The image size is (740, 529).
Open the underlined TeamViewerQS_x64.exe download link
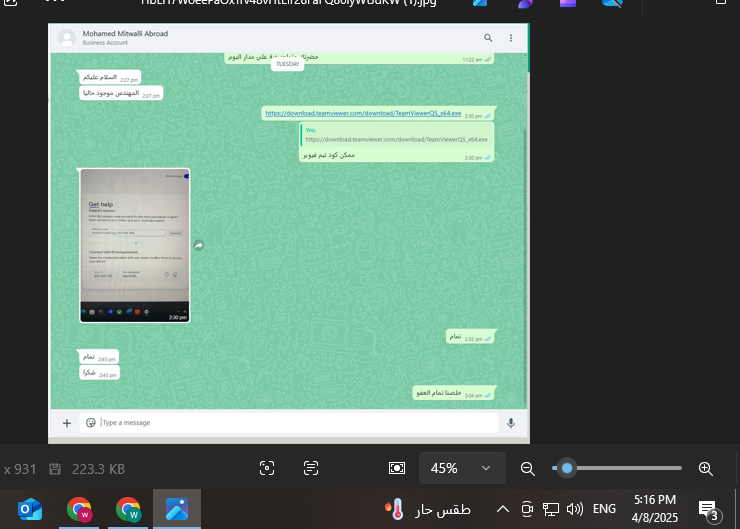point(363,113)
